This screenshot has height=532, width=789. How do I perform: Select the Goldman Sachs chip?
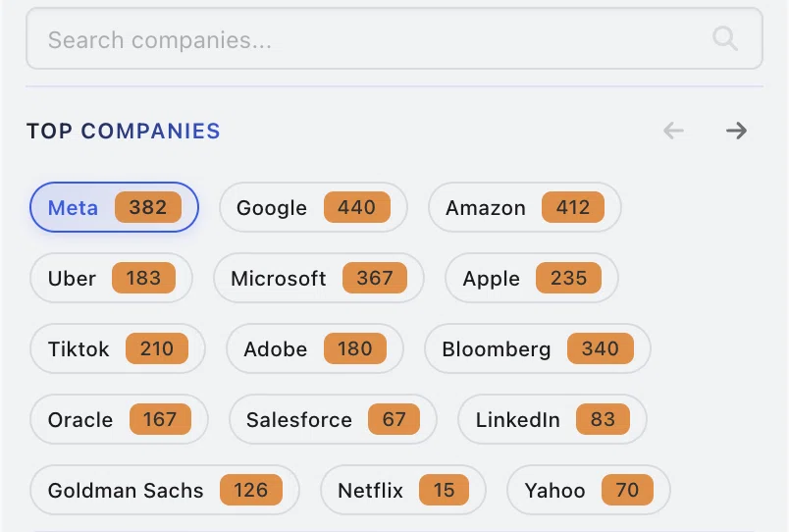tap(165, 490)
